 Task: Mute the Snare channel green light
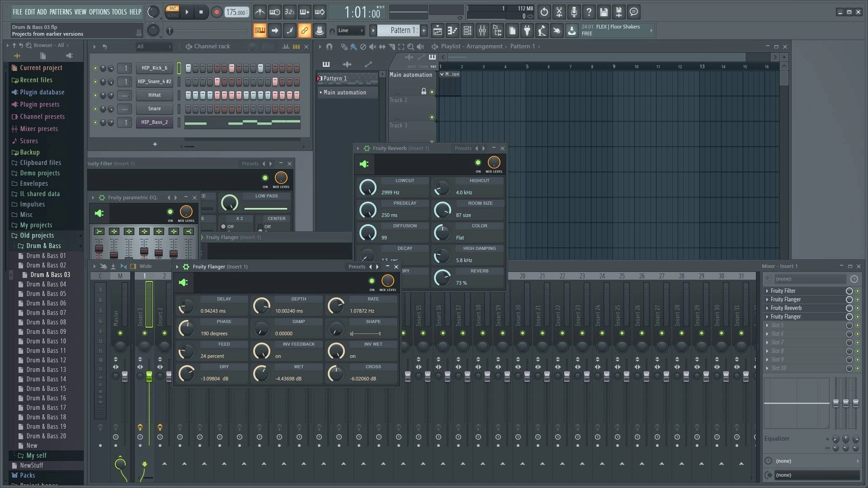[x=95, y=109]
